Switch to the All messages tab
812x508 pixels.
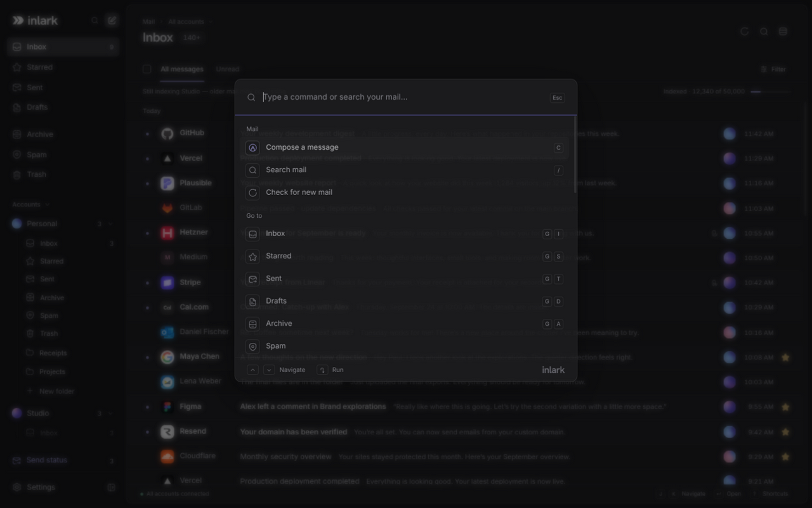(x=182, y=69)
